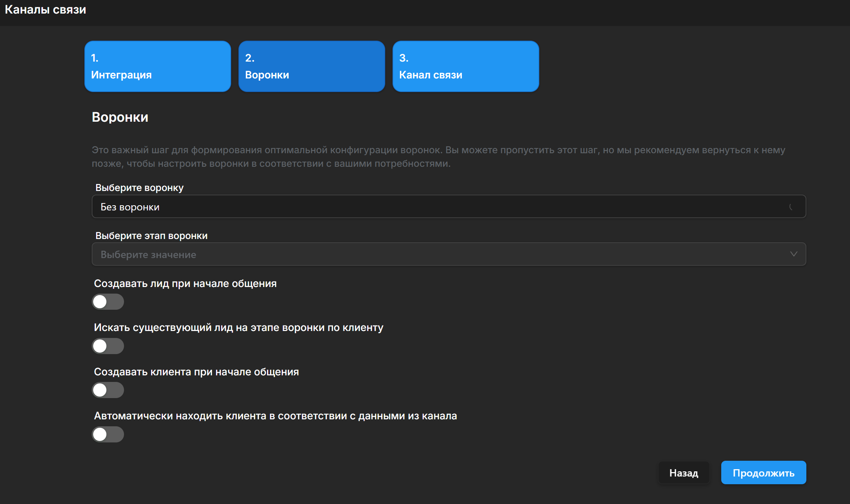Screen dimensions: 850x504
Task: Turn on Создавать клиента при начале общения
Action: tap(108, 390)
